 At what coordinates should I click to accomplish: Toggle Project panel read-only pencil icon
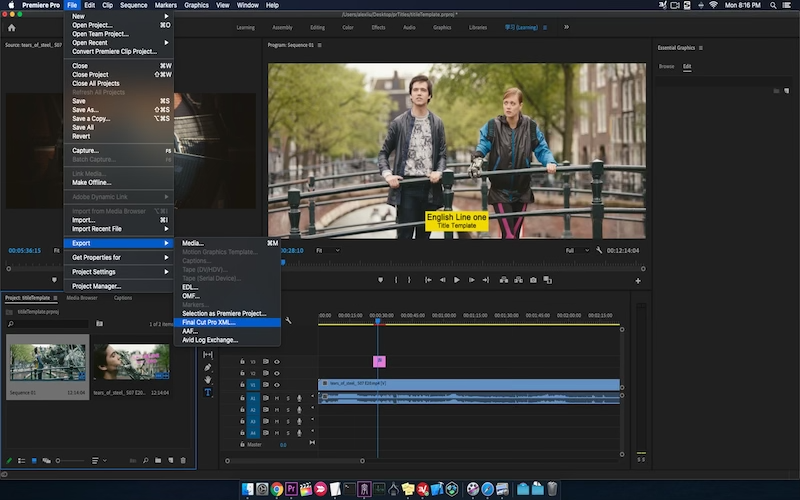tap(9, 461)
